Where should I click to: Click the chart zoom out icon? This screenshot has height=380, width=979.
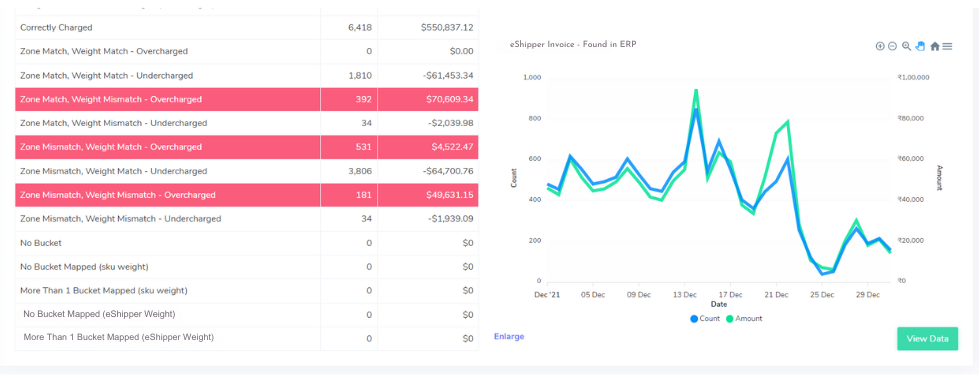tap(892, 46)
